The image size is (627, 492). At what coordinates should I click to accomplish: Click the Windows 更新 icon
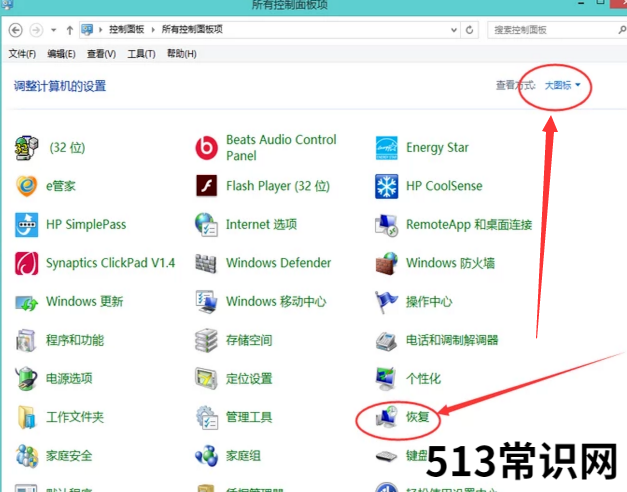tap(26, 302)
